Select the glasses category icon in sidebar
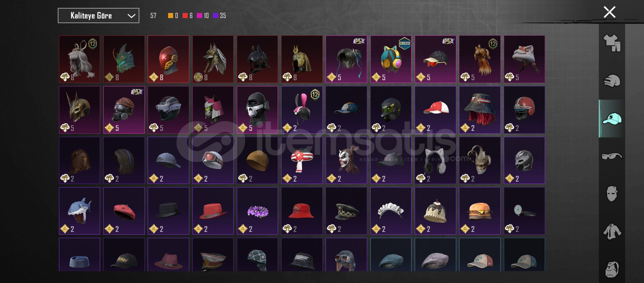644x283 pixels. 612,156
